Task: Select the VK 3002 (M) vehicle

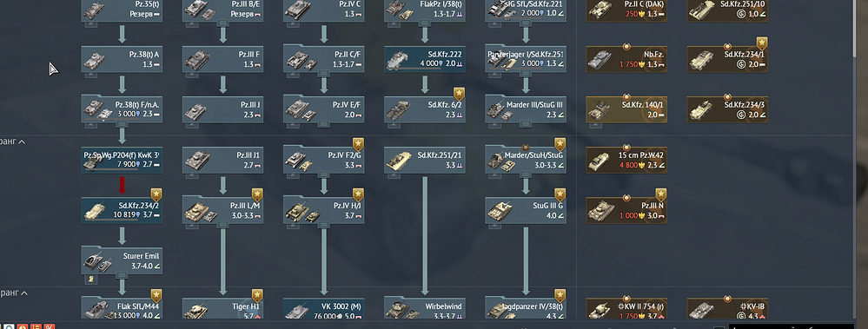Action: (x=324, y=308)
